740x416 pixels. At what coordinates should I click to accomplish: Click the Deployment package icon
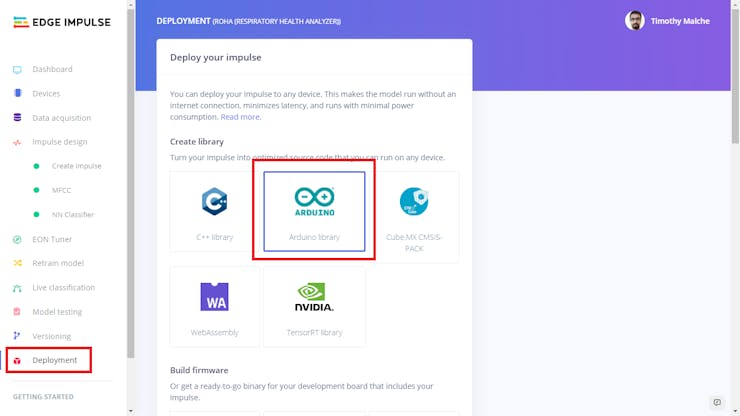tap(17, 360)
